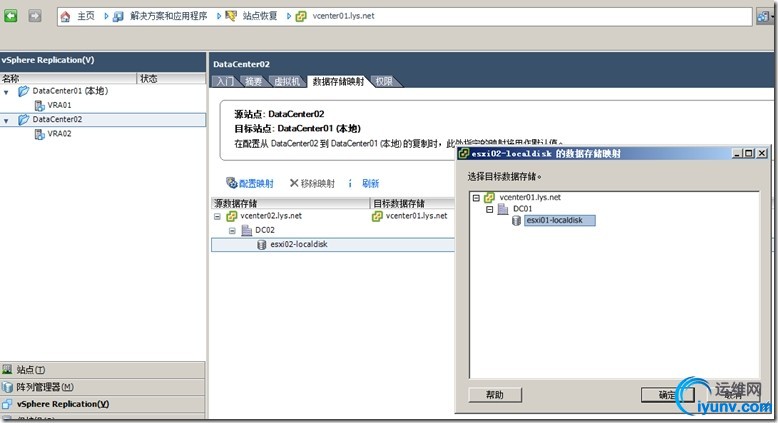Collapse vcenter01.lys.net node in dialog
The image size is (778, 423).
(x=476, y=198)
